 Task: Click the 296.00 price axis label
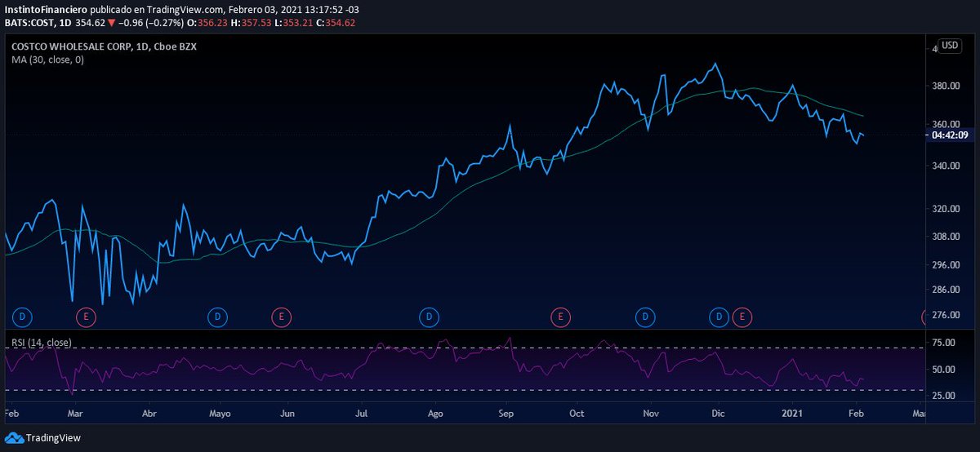point(945,265)
